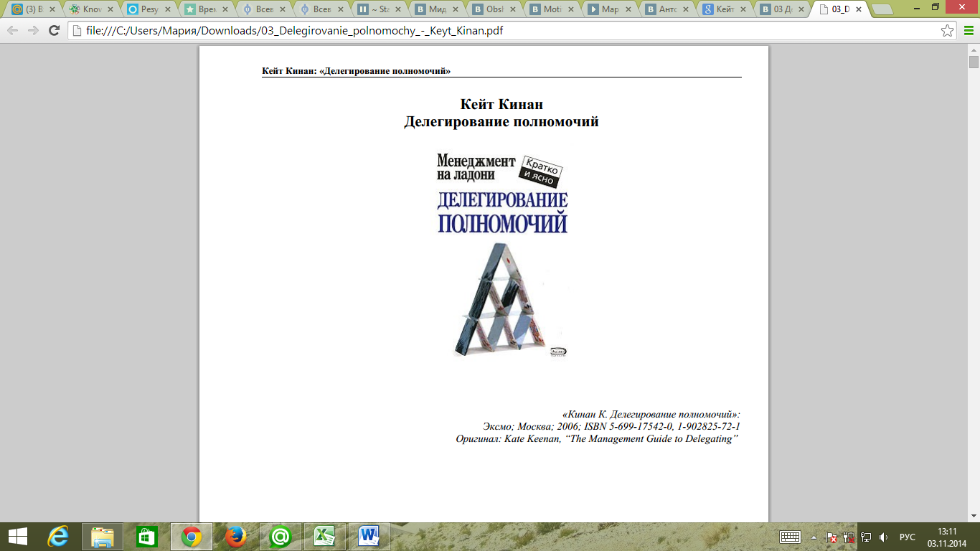The image size is (980, 551).
Task: Open the Windows Store taskbar icon
Action: [x=146, y=536]
